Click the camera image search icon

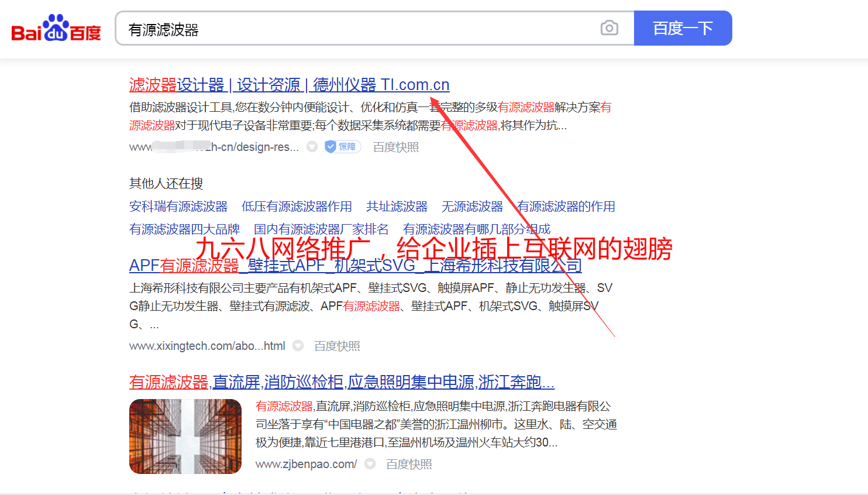click(x=609, y=28)
